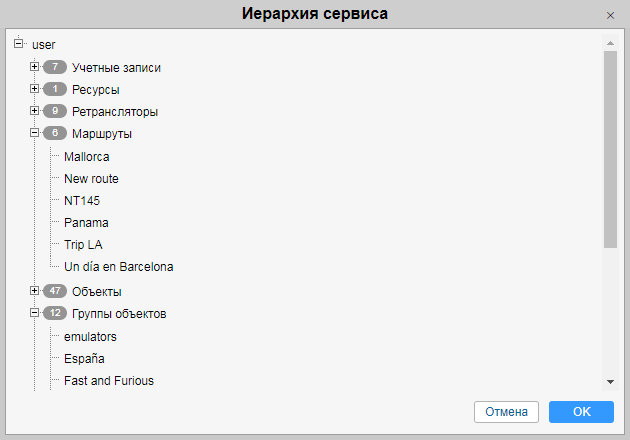Expand the Объекты tree node
The height and width of the screenshot is (440, 630).
point(34,291)
